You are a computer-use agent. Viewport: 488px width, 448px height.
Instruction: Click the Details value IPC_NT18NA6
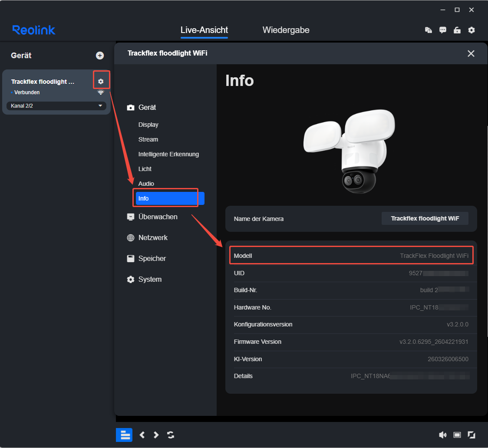(x=410, y=376)
